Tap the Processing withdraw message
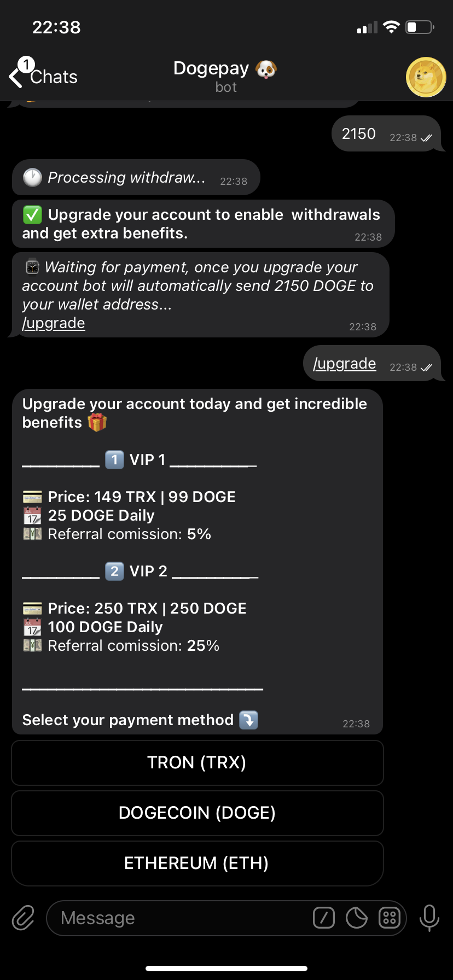This screenshot has width=453, height=980. click(126, 177)
